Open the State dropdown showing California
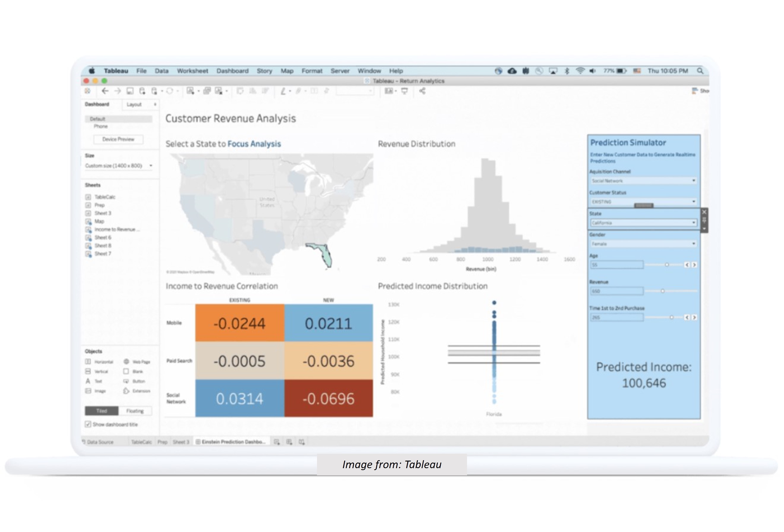This screenshot has height=532, width=784. pyautogui.click(x=644, y=223)
